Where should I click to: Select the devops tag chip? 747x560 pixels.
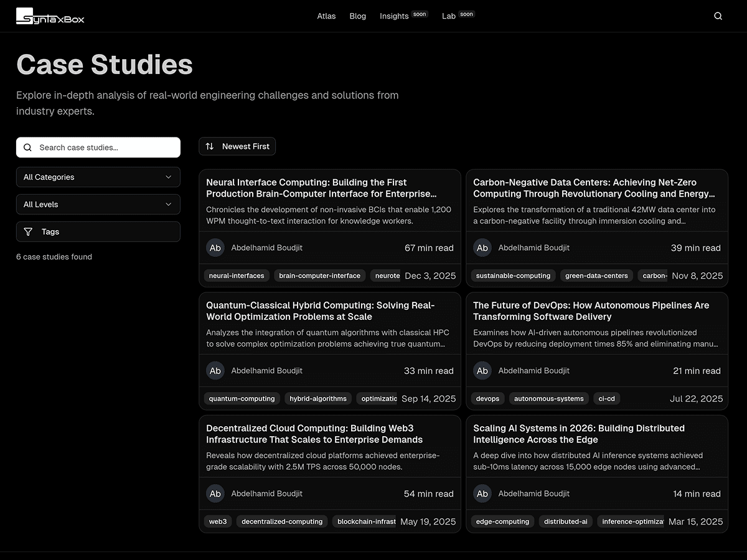(x=487, y=399)
